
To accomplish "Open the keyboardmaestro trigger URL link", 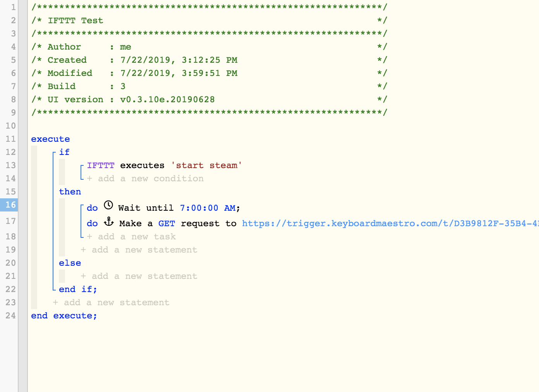I will coord(390,224).
